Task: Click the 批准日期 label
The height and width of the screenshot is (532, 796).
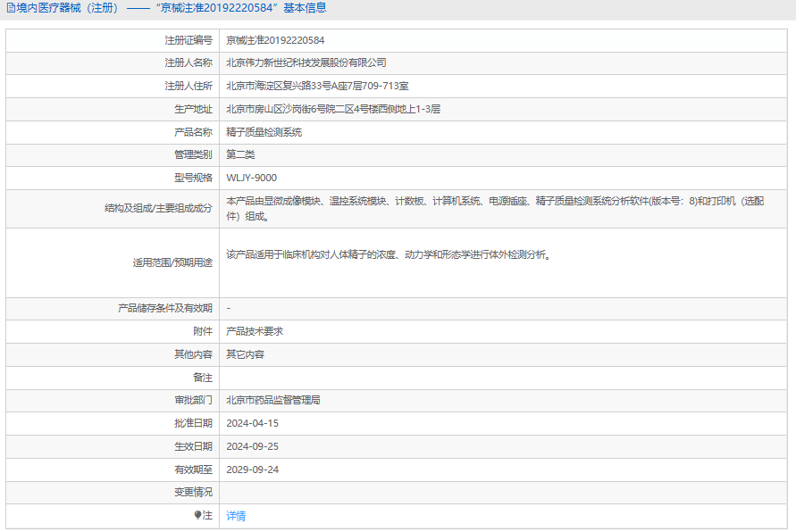Action: click(x=193, y=423)
